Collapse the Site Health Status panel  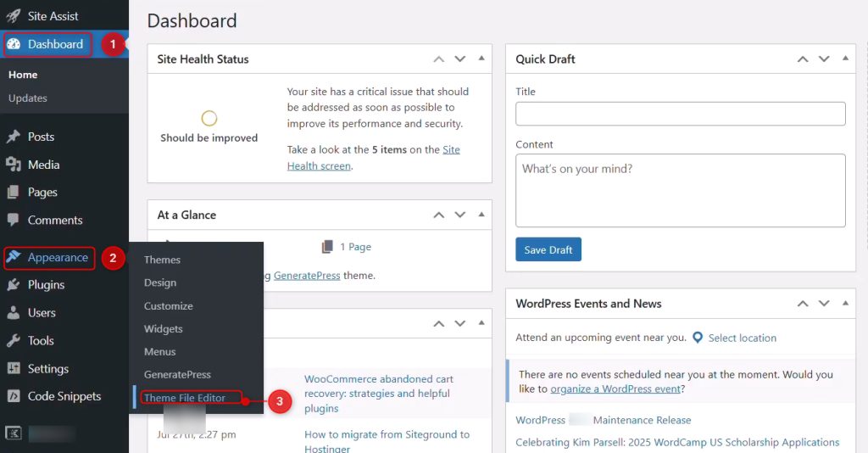[x=481, y=59]
